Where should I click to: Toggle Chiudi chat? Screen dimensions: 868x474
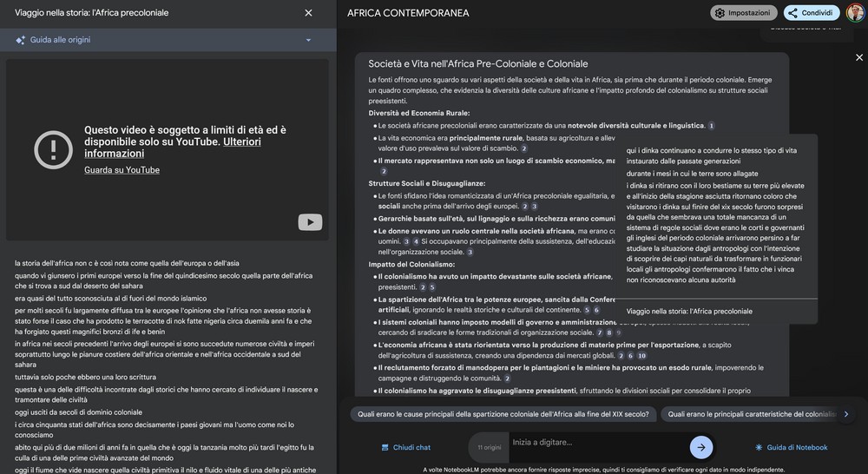coord(405,447)
